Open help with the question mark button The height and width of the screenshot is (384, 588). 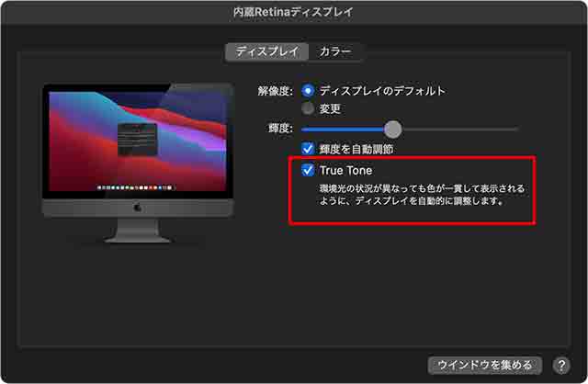click(x=561, y=365)
